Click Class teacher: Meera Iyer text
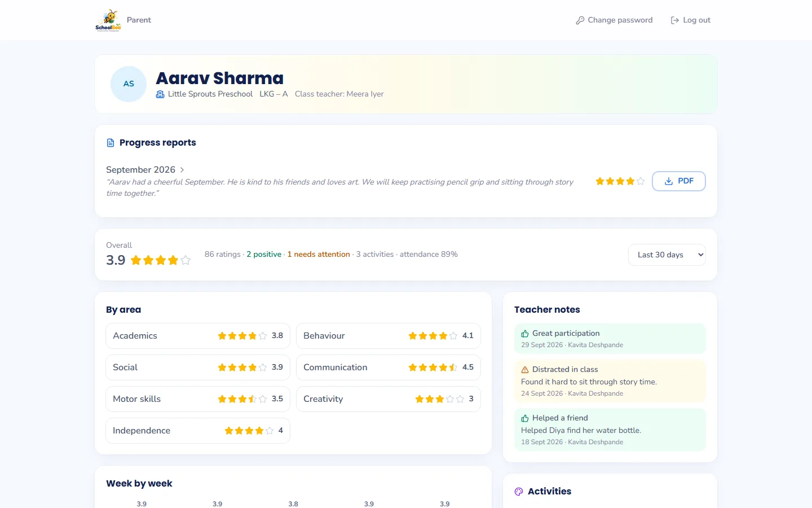The height and width of the screenshot is (508, 812). coord(339,94)
